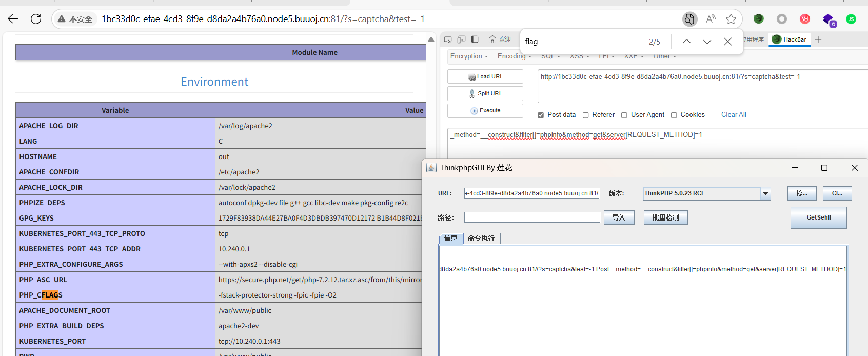Open the Encryption dropdown menu
Image resolution: width=868 pixels, height=356 pixels.
469,56
